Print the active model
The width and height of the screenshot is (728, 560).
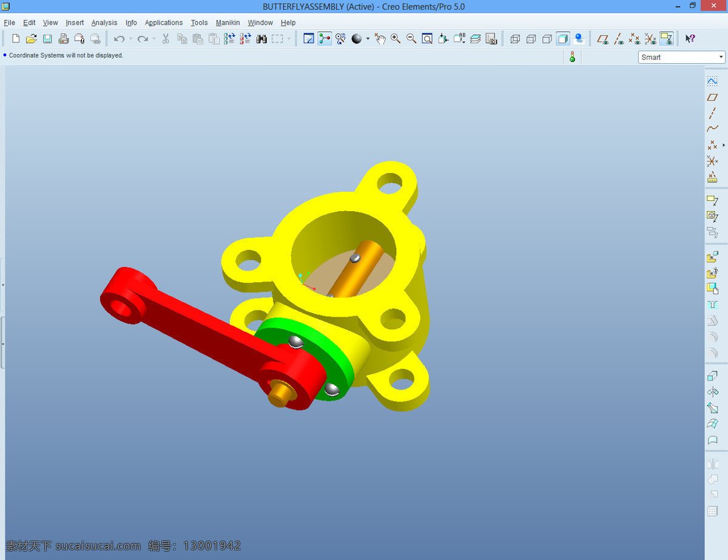coord(63,39)
